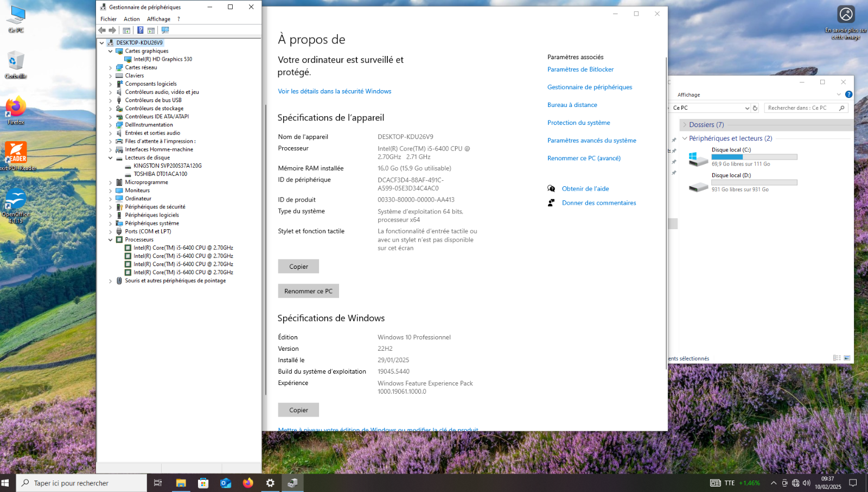The image size is (868, 492).
Task: Open the Action menu
Action: point(132,19)
